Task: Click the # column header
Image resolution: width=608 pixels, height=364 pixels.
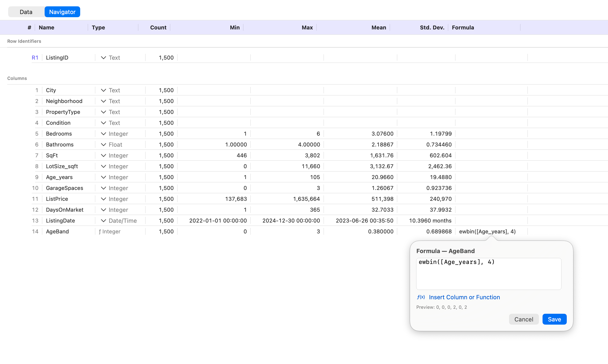Action: pos(29,27)
